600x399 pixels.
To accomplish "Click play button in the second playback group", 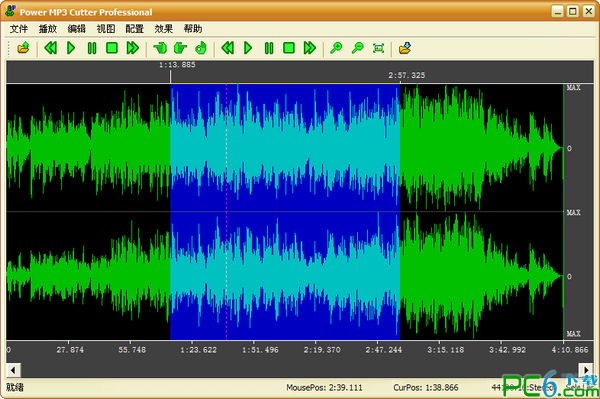I will coord(248,48).
